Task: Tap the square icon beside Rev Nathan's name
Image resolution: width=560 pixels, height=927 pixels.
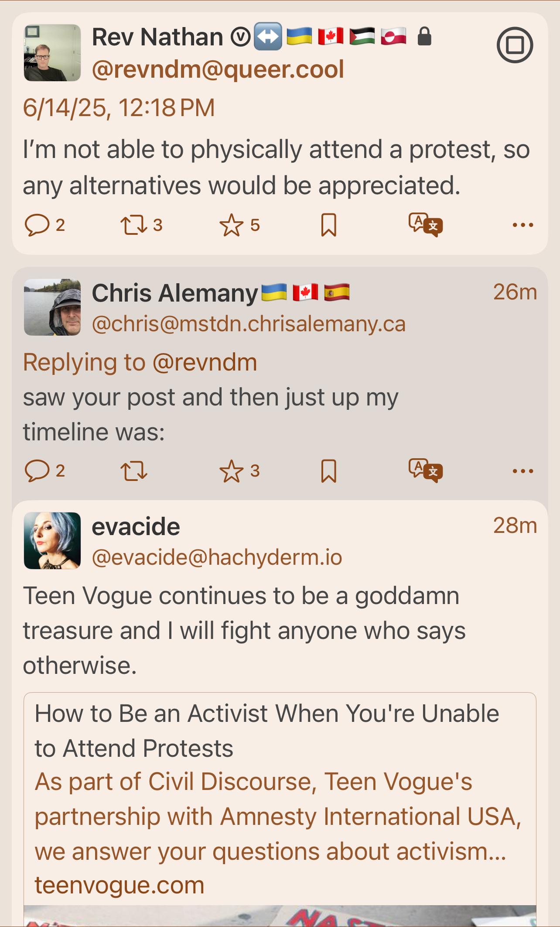Action: [x=515, y=45]
